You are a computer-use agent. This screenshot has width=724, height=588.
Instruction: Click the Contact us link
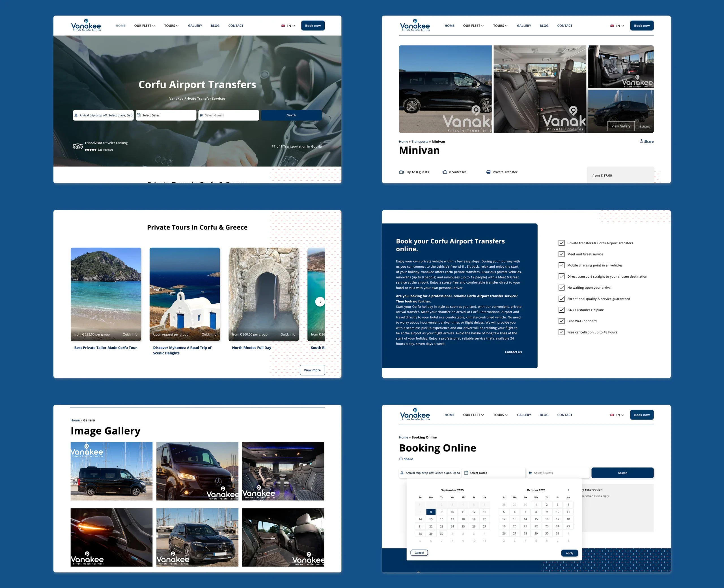click(513, 352)
